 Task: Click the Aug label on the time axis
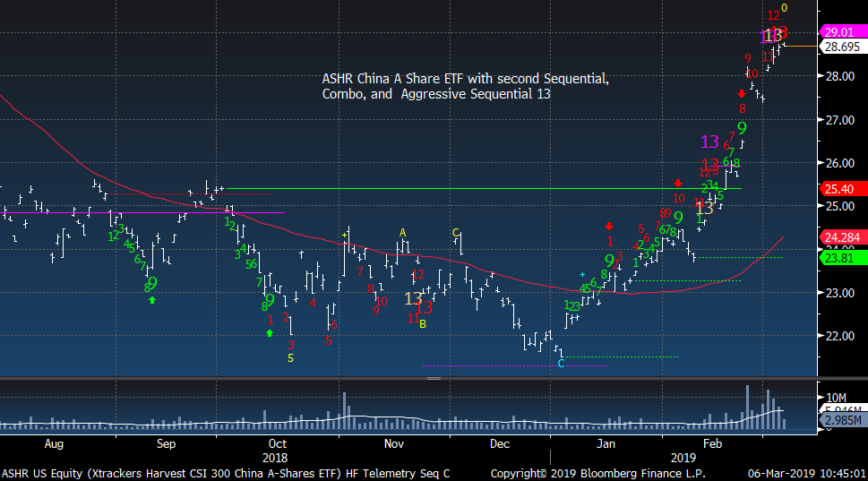click(54, 444)
